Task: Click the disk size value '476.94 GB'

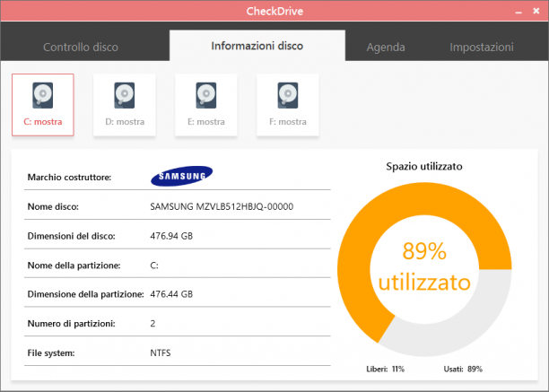Action: coord(171,236)
